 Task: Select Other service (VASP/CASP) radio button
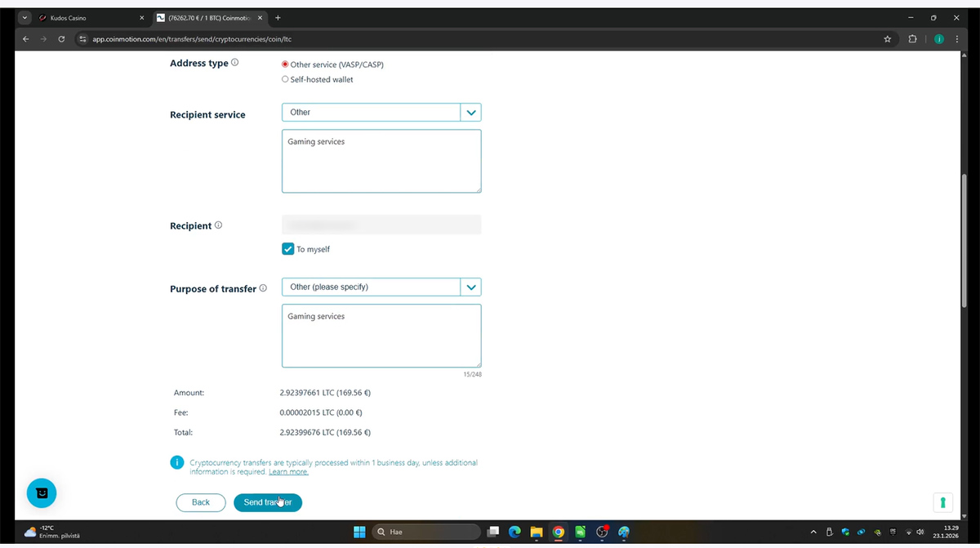285,65
